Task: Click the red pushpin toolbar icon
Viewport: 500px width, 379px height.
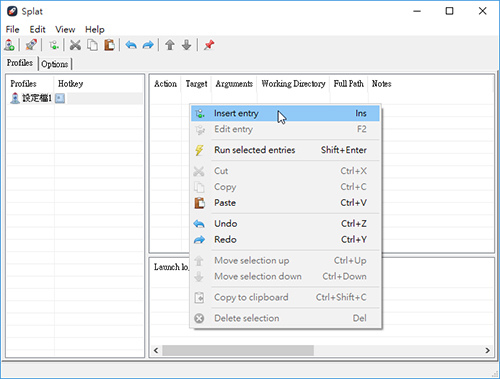Action: tap(209, 45)
